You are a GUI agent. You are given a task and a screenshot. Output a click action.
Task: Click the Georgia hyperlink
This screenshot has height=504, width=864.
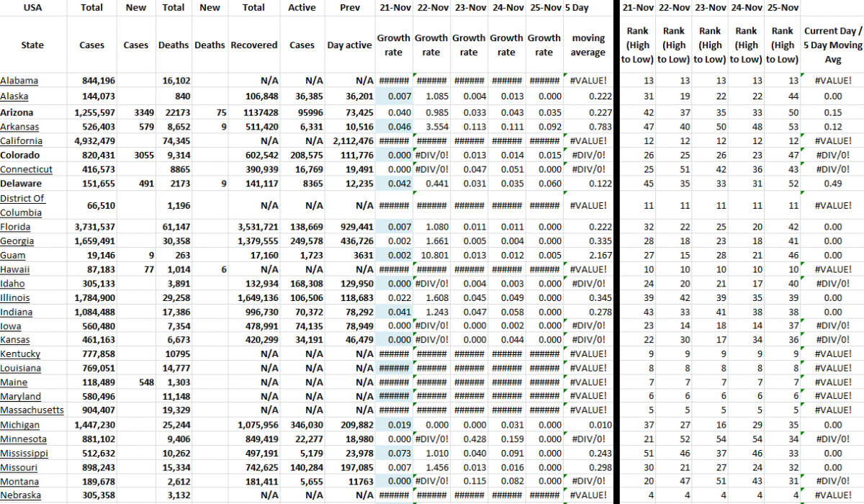click(x=19, y=240)
